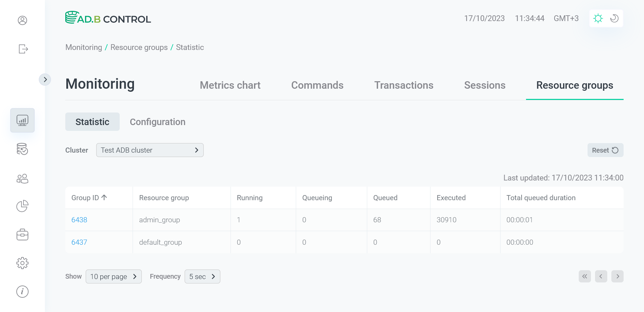Screen dimensions: 644x312
Task: Switch to the Sessions tab
Action: [485, 85]
